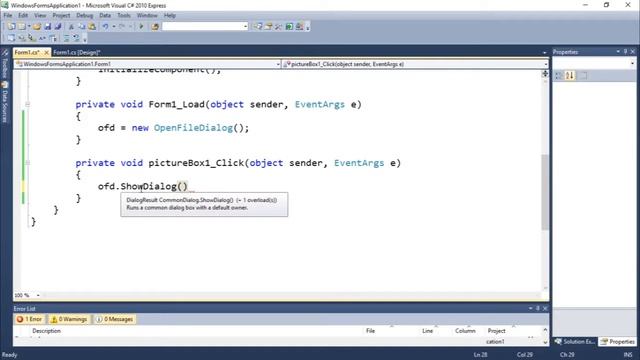Switch to the Properties bottom tab

618,342
